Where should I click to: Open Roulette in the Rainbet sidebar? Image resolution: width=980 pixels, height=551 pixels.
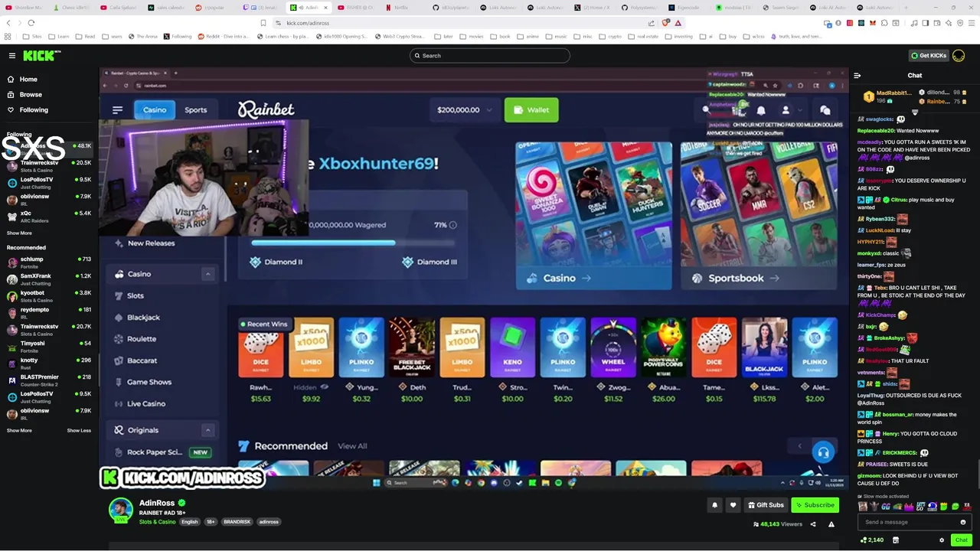point(142,338)
